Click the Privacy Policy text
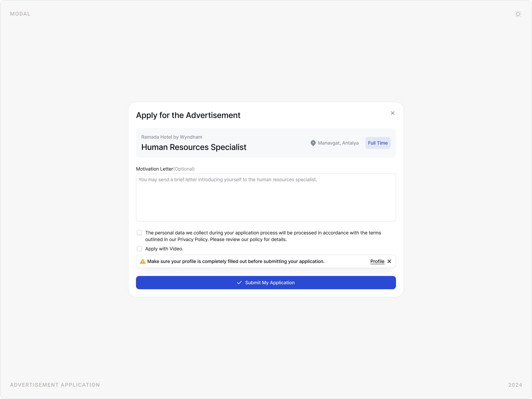 pyautogui.click(x=192, y=239)
